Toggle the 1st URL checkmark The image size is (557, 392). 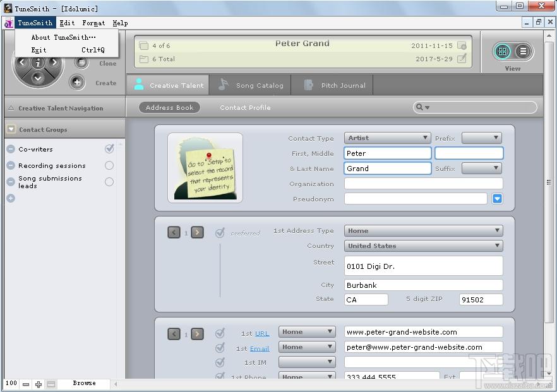(x=220, y=333)
